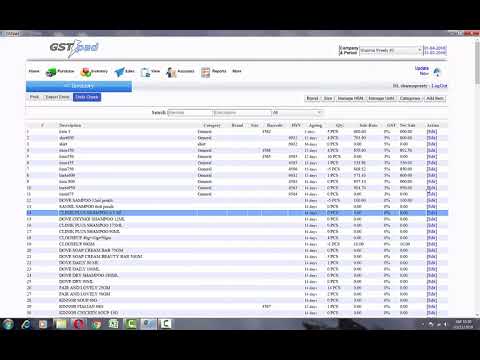Focus the description search field

point(242,113)
